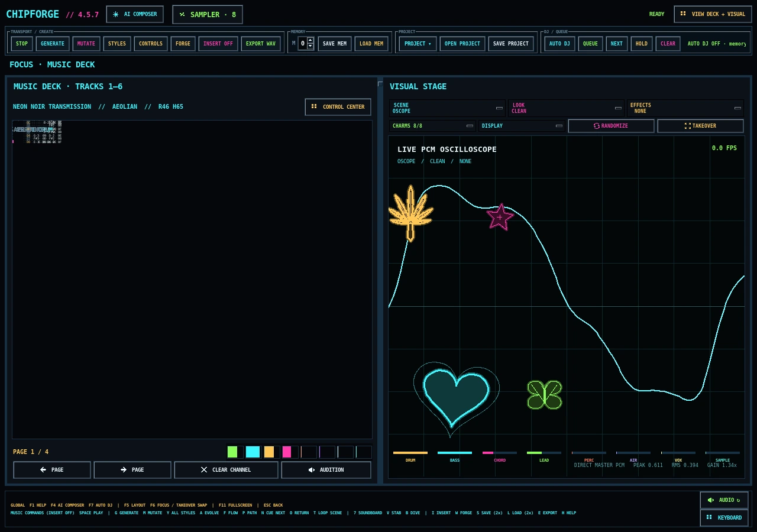757x532 pixels.
Task: Click the speaker icon on Audition
Action: click(312, 470)
